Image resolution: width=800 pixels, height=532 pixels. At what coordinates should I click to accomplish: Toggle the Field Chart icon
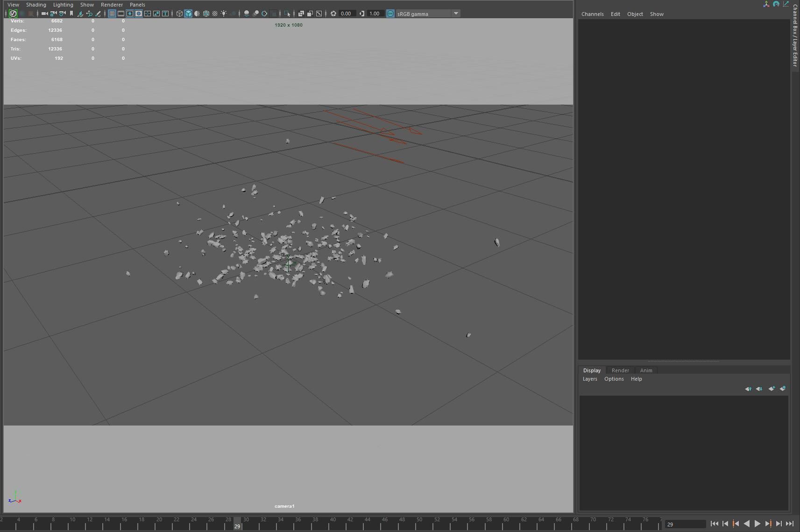point(148,14)
